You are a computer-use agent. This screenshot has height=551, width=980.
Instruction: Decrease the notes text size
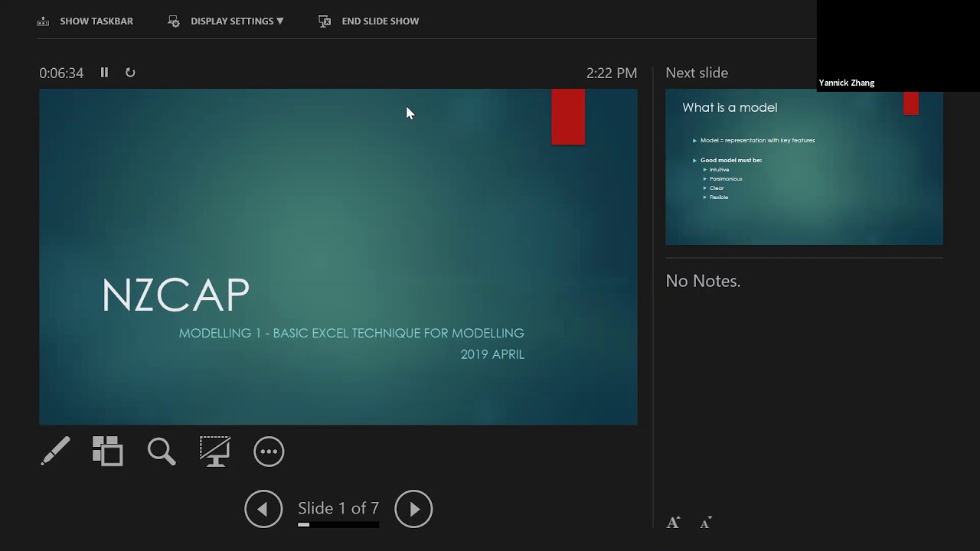coord(706,523)
